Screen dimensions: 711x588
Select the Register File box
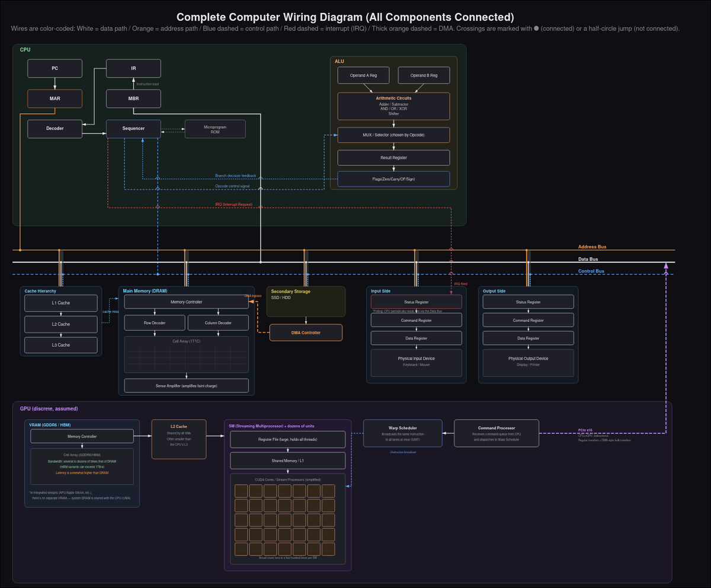coord(288,439)
